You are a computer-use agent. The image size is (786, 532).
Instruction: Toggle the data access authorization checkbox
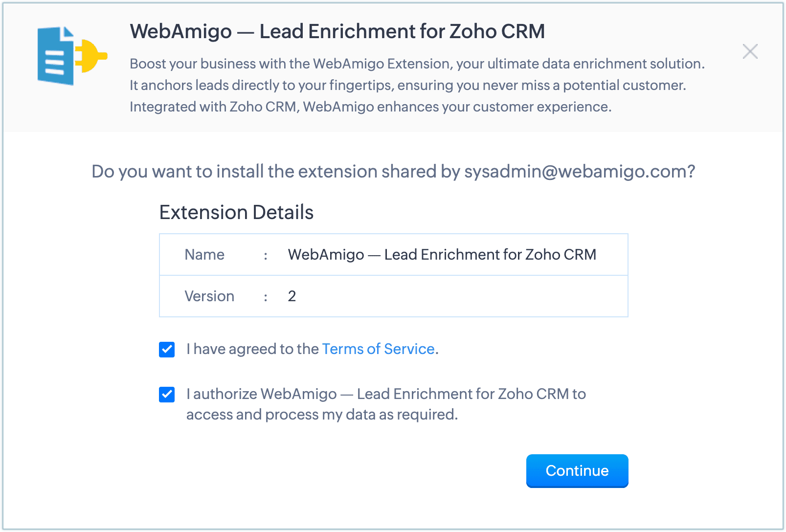167,395
